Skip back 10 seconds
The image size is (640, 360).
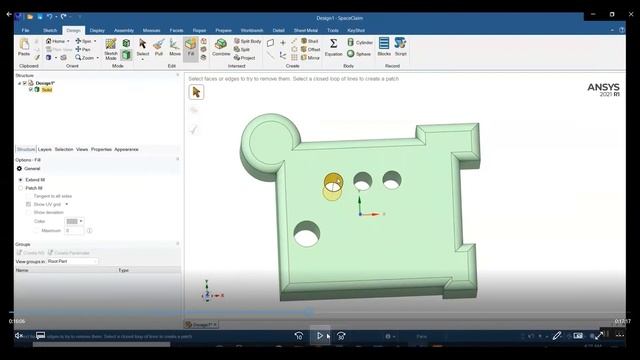click(298, 336)
